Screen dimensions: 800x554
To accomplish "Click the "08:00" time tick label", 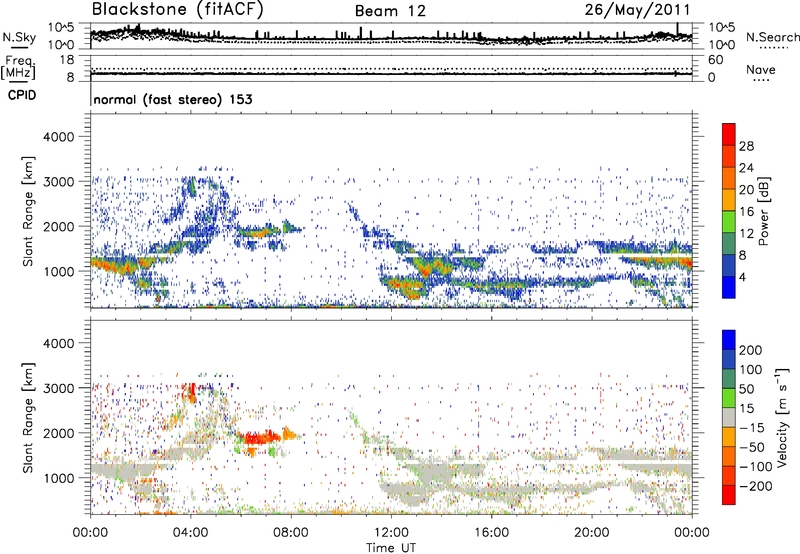I will [x=291, y=533].
